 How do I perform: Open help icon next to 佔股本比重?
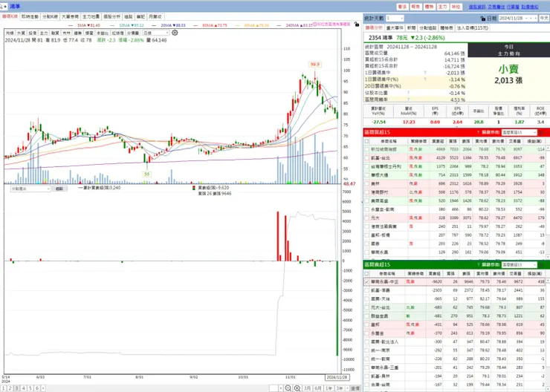(408, 93)
